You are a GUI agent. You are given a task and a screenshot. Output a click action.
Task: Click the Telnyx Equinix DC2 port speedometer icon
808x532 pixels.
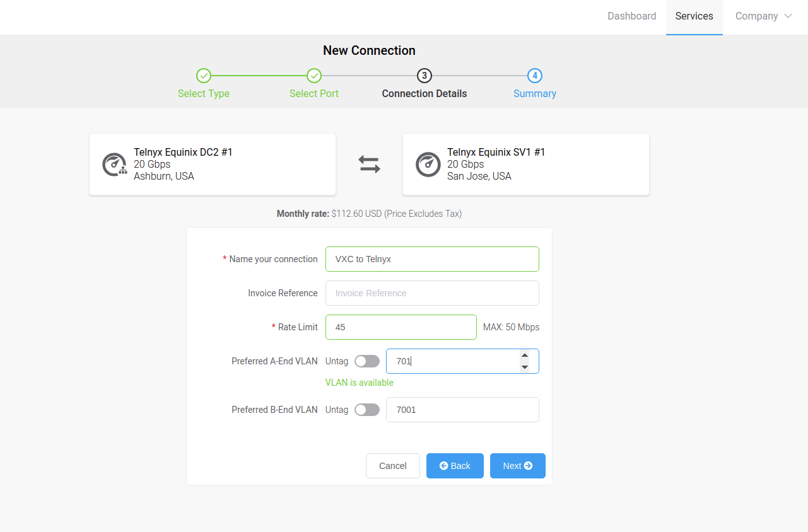115,165
